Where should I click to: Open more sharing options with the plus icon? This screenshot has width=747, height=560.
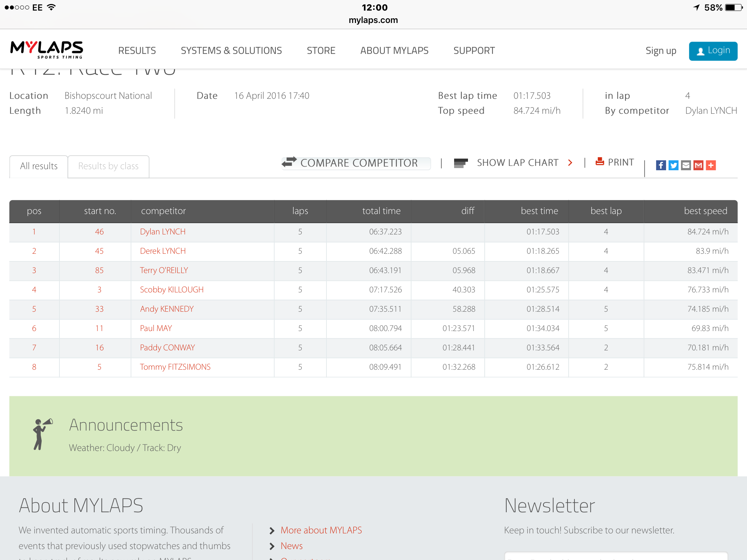[711, 165]
